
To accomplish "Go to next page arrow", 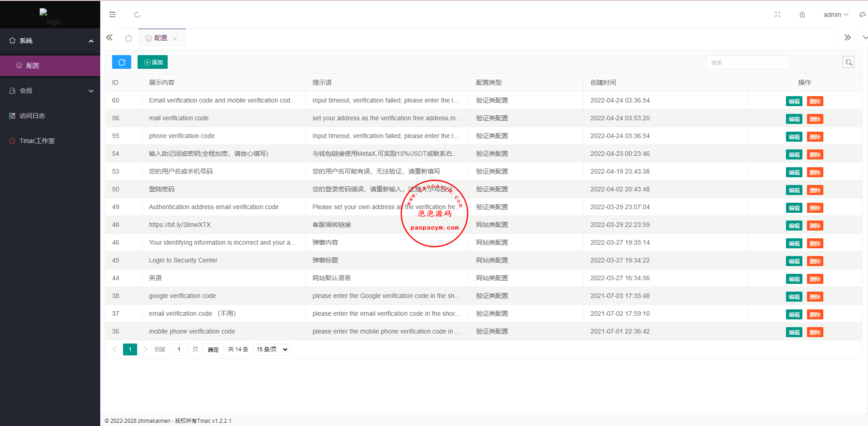I will (x=145, y=349).
